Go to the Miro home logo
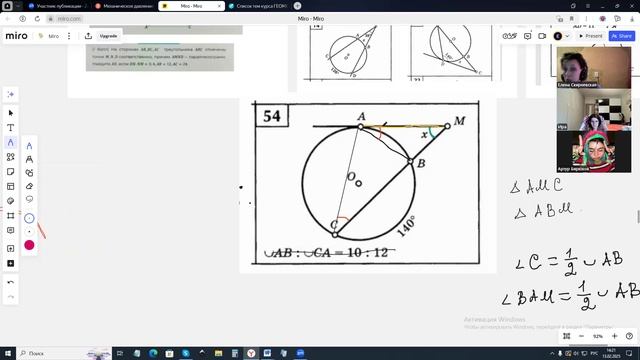The image size is (640, 360). [17, 36]
